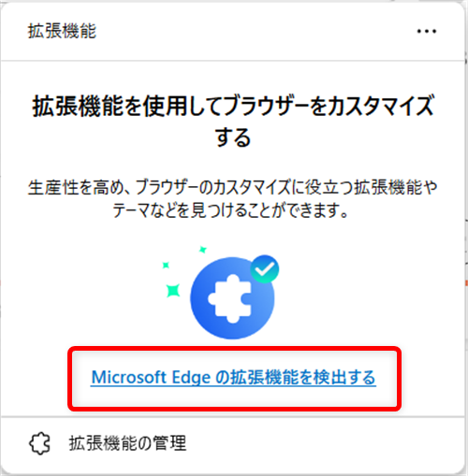Screen dimensions: 468x476
Task: Click the checkmark badge on the puzzle graphic
Action: [x=265, y=269]
